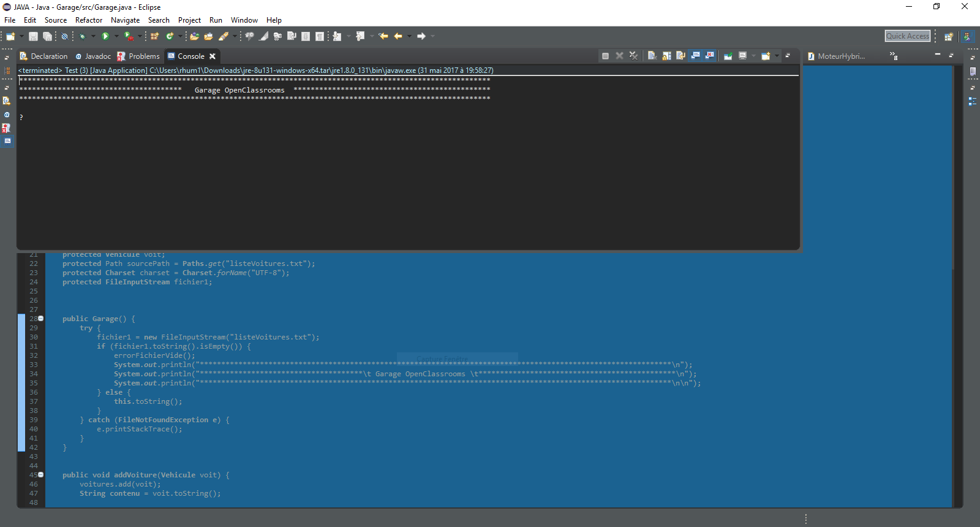The height and width of the screenshot is (527, 980).
Task: Click the New Java Class icon
Action: click(x=170, y=36)
